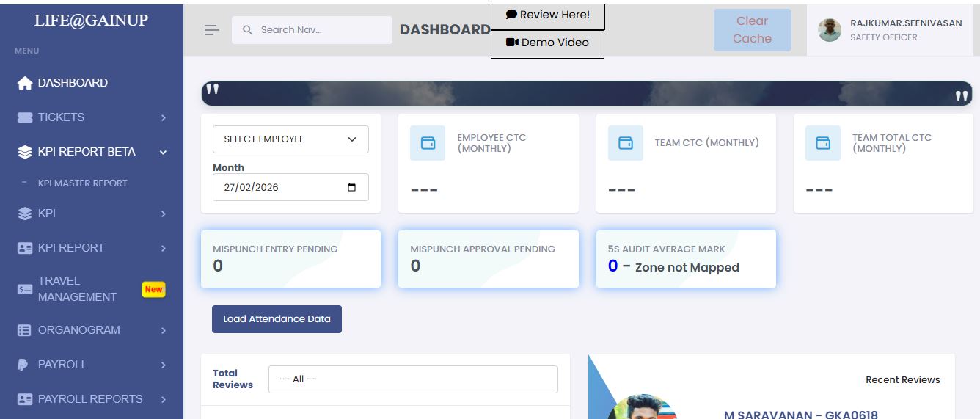Select KPI Report in sidebar
This screenshot has width=980, height=419.
[x=71, y=248]
